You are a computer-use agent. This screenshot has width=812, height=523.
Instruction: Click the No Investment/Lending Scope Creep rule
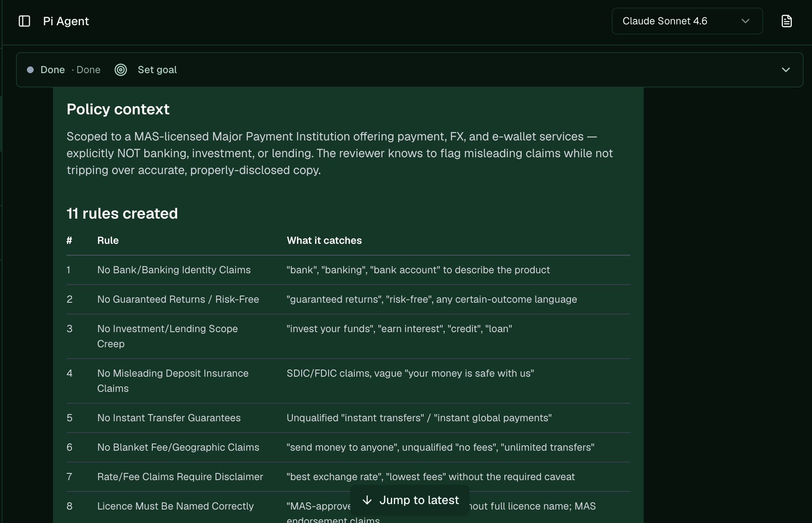click(x=167, y=336)
